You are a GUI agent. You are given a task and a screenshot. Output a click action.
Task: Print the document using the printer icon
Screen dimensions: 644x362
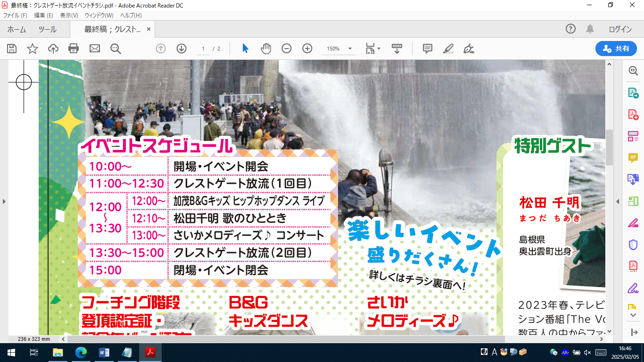click(x=74, y=49)
